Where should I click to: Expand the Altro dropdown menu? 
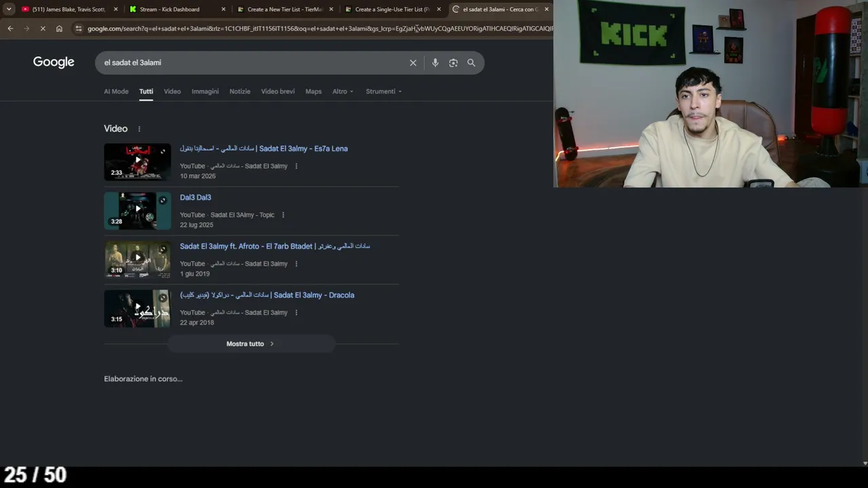[x=343, y=91]
